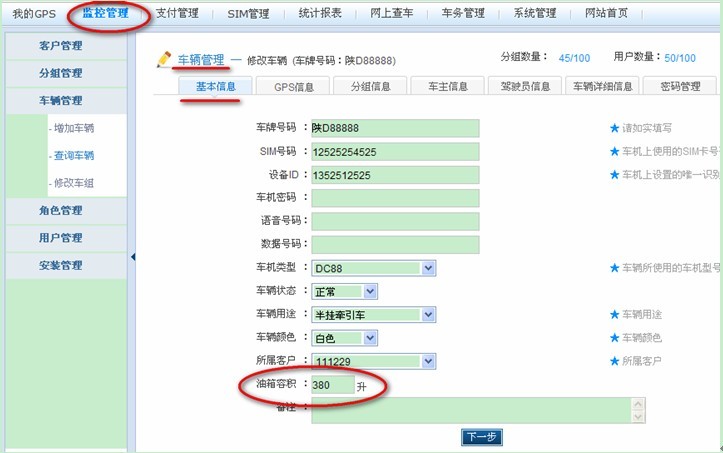Click the 车牌号码 input field

tap(395, 128)
